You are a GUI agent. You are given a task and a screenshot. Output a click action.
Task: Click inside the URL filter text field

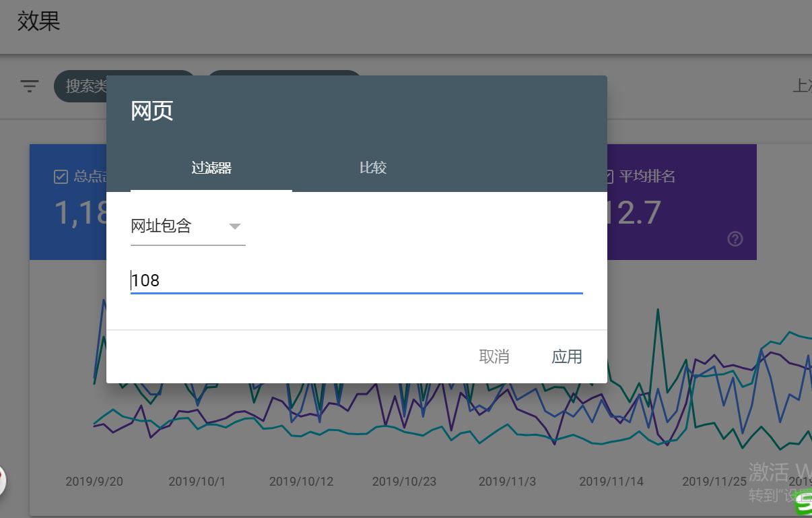337,280
